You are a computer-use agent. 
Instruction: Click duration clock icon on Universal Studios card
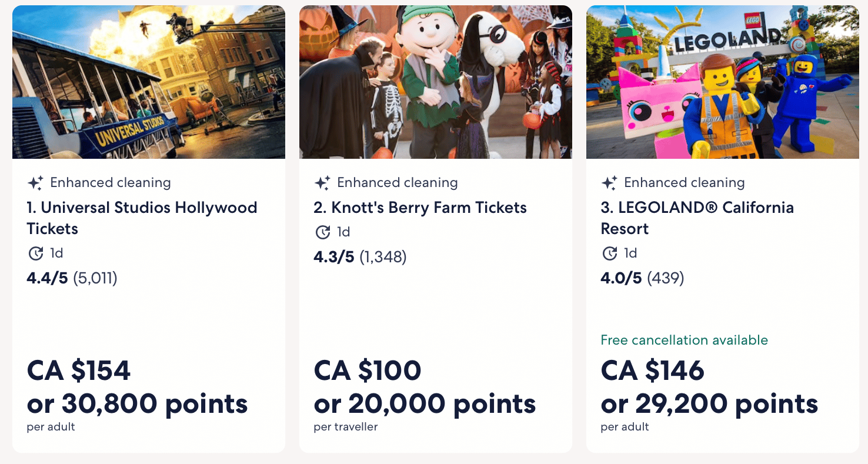[36, 253]
